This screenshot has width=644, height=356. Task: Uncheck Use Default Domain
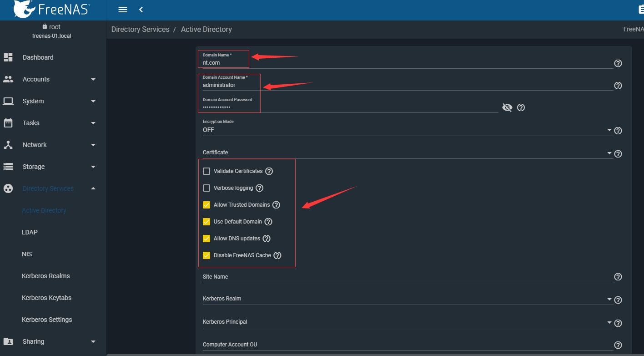(x=206, y=221)
